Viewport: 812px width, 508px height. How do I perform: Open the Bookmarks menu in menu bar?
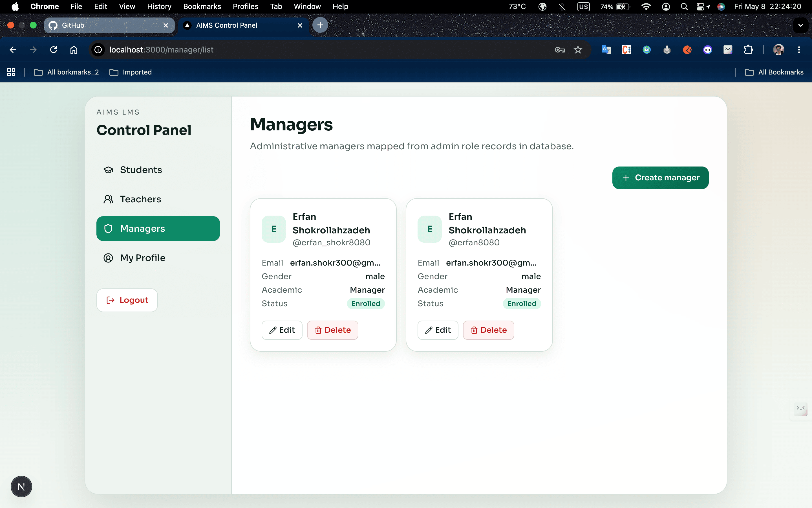tap(202, 6)
